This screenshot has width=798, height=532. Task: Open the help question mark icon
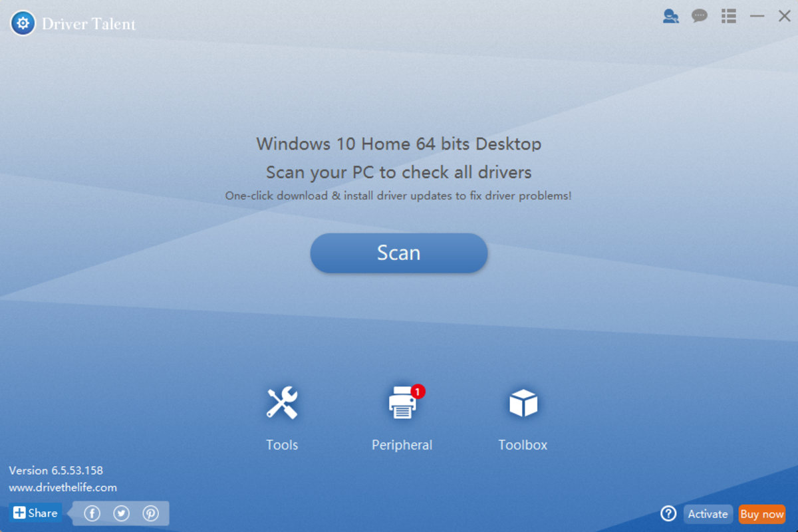(x=668, y=513)
